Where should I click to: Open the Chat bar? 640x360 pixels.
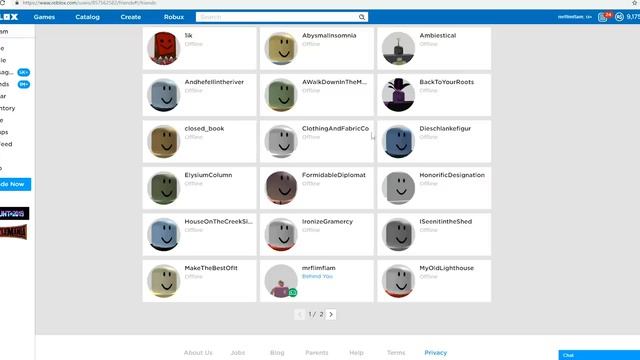[x=599, y=355]
